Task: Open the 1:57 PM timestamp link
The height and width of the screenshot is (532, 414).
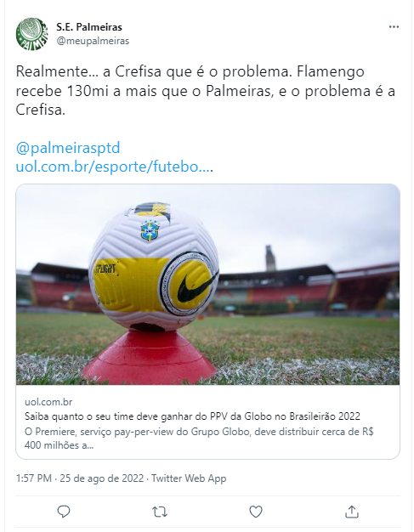Action: coord(34,478)
